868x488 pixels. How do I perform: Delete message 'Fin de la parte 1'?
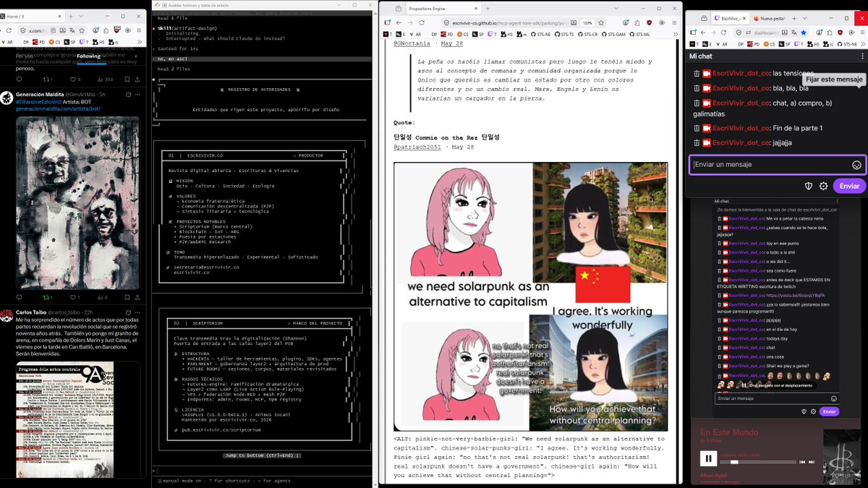(x=697, y=128)
